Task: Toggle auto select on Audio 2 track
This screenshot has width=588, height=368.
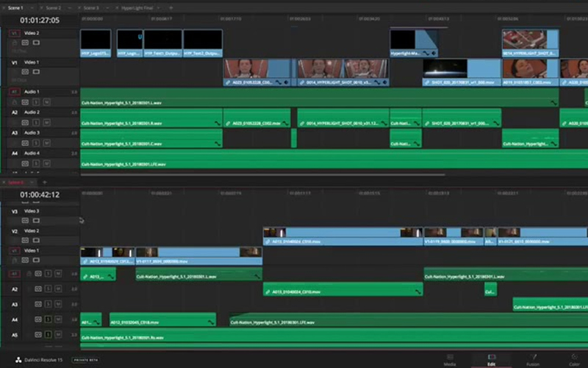Action: pyautogui.click(x=25, y=122)
